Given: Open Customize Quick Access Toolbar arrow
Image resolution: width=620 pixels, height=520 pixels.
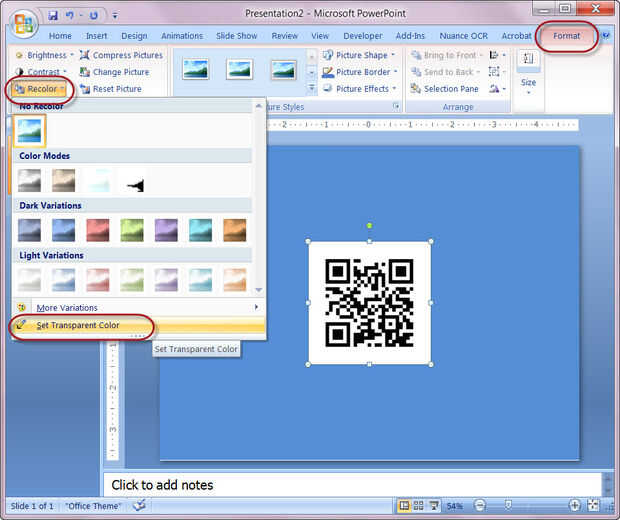Looking at the screenshot, I should pyautogui.click(x=115, y=16).
